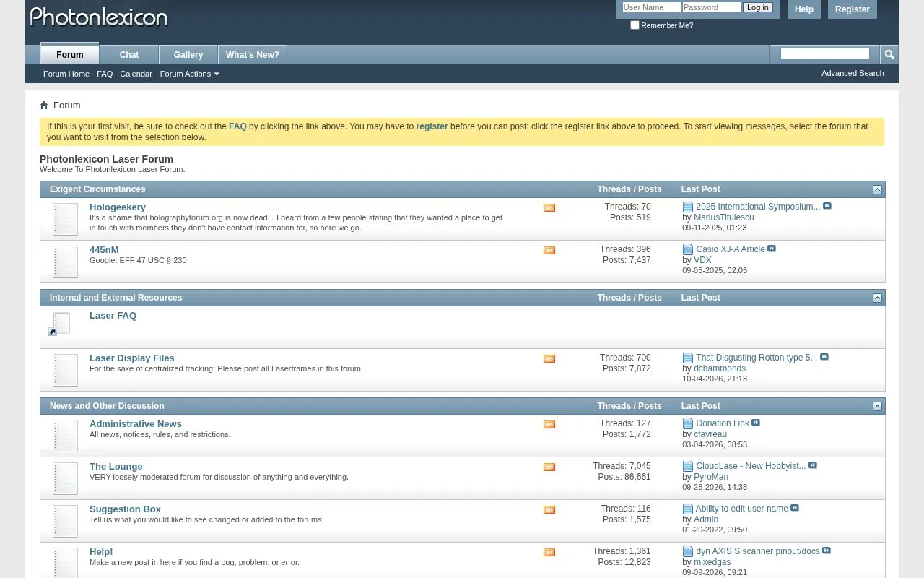Click the Laser FAQ link-forum icon

coord(60,324)
